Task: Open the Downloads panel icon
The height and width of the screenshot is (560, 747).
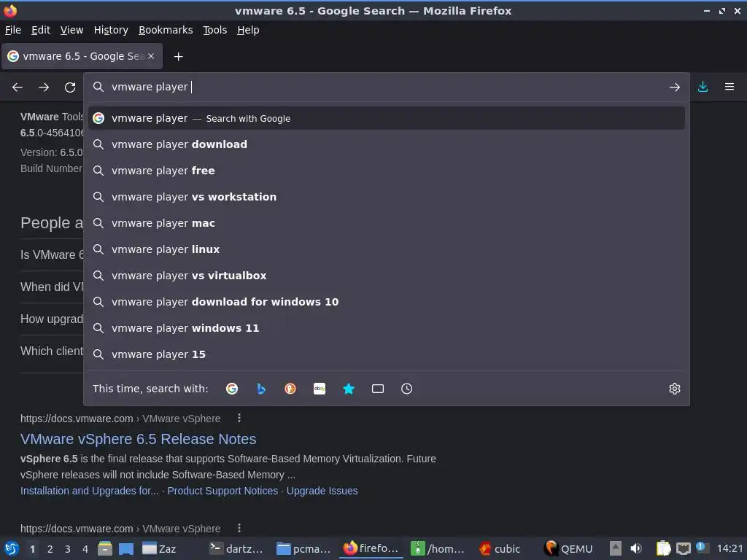Action: pos(703,87)
